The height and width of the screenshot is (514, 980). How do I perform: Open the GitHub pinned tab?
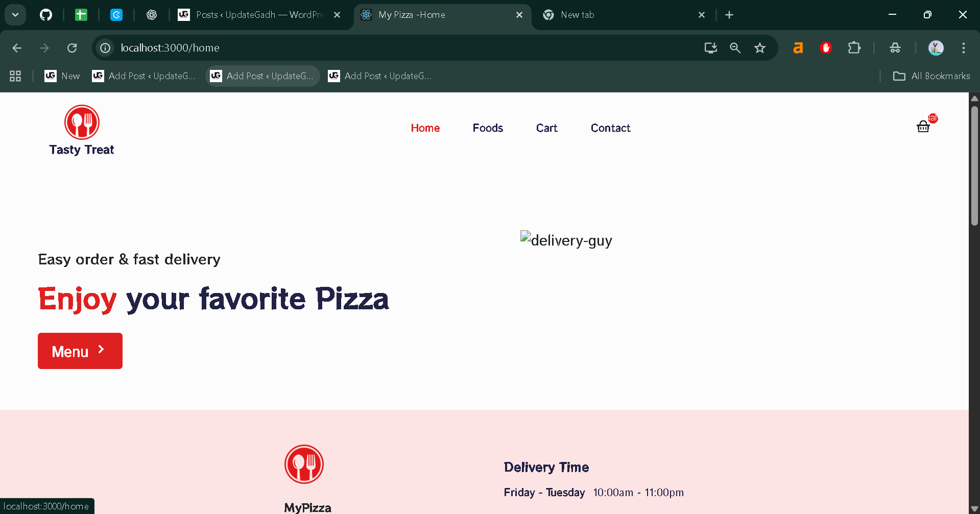[x=46, y=15]
